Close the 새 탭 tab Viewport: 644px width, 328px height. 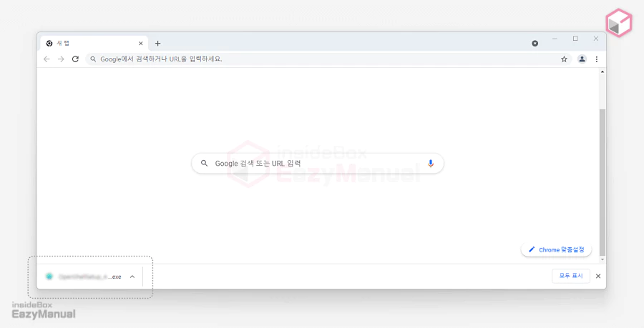click(x=140, y=44)
